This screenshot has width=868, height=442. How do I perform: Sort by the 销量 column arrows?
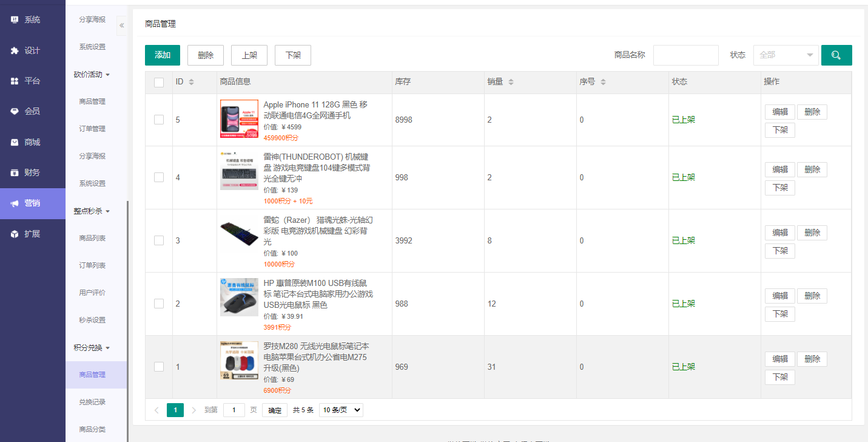(x=511, y=82)
